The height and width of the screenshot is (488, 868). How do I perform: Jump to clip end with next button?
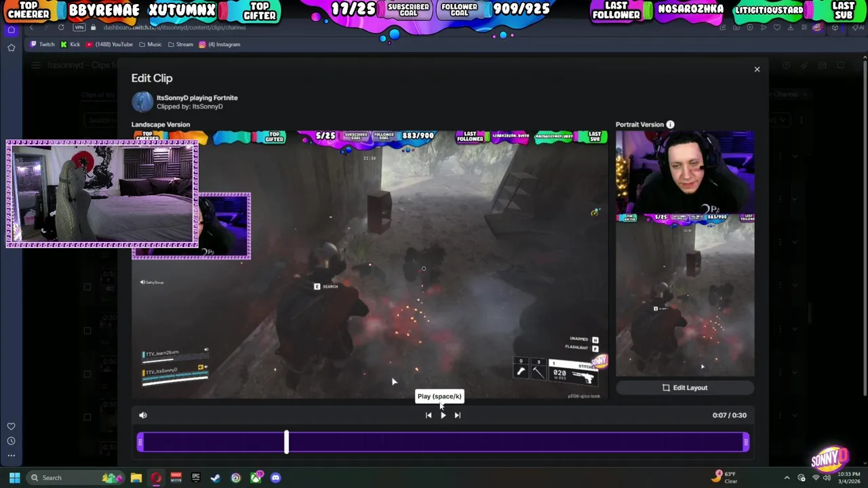tap(457, 415)
